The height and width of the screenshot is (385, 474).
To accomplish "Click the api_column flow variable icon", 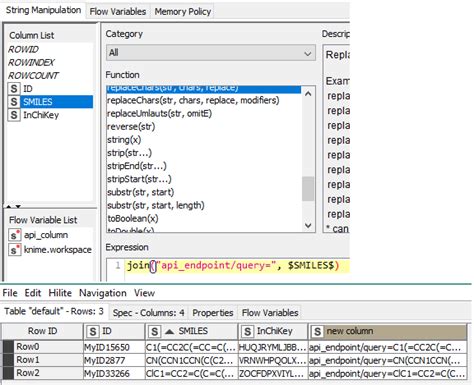I will click(14, 235).
